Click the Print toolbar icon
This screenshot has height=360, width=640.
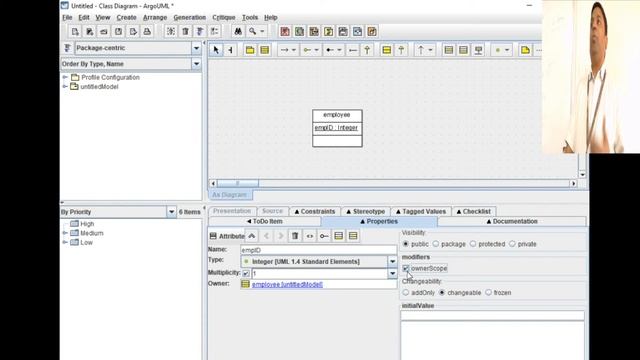point(147,31)
